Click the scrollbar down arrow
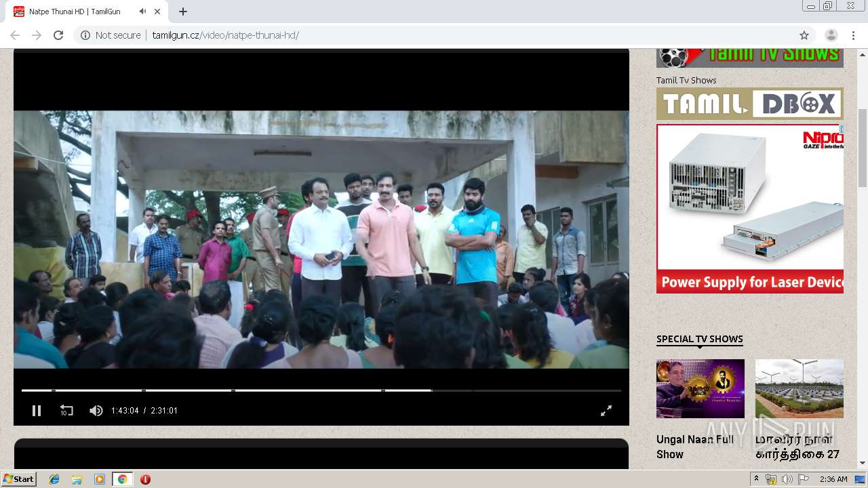This screenshot has height=488, width=868. (863, 463)
